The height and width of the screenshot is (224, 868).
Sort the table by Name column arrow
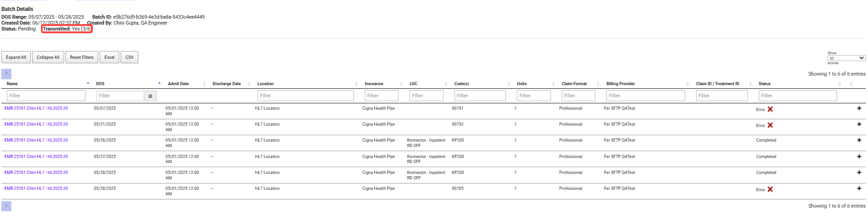tap(88, 83)
